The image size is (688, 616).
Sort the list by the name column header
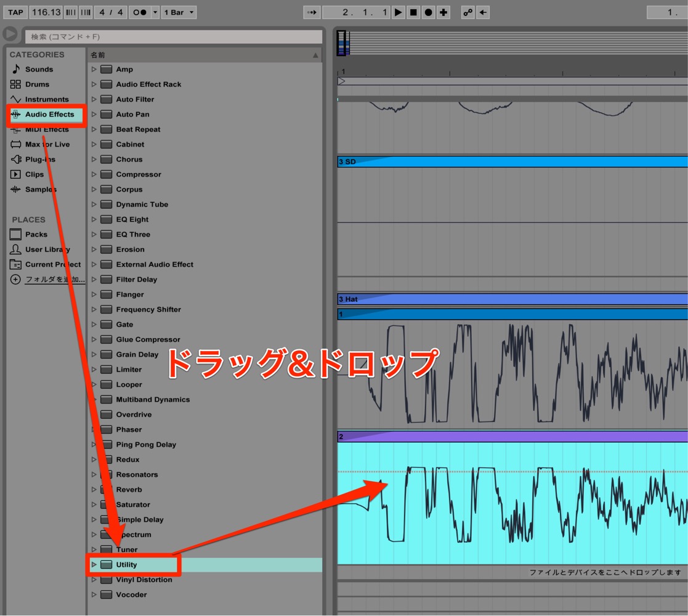[204, 55]
